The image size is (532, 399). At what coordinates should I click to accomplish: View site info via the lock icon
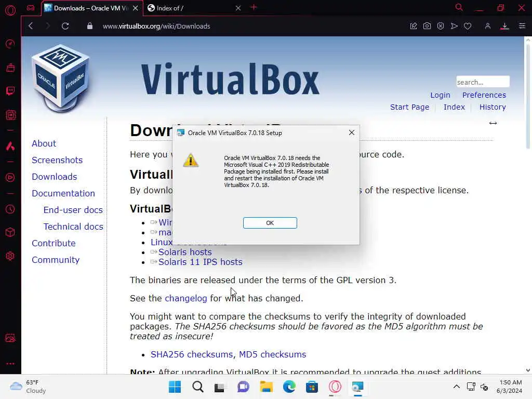coord(89,26)
